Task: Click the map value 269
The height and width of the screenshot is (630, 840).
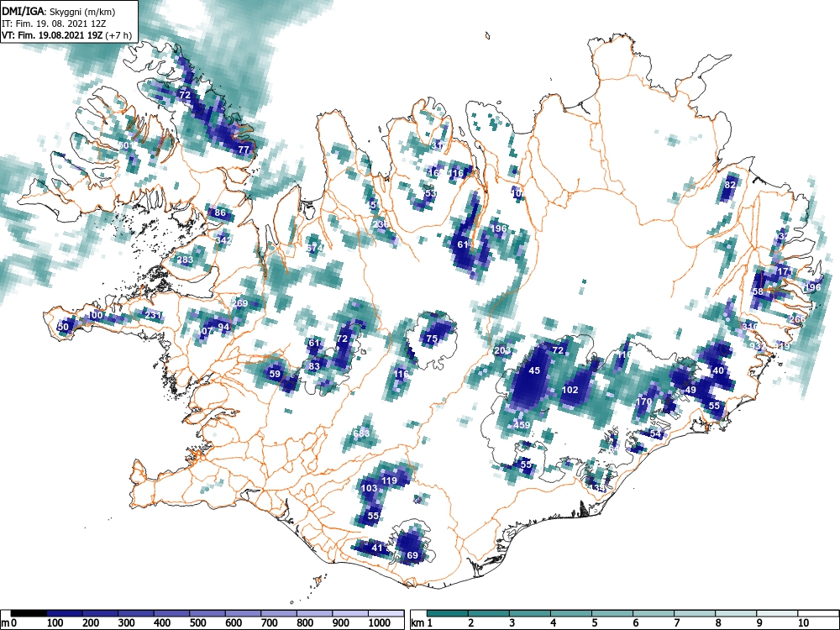Action: (240, 303)
